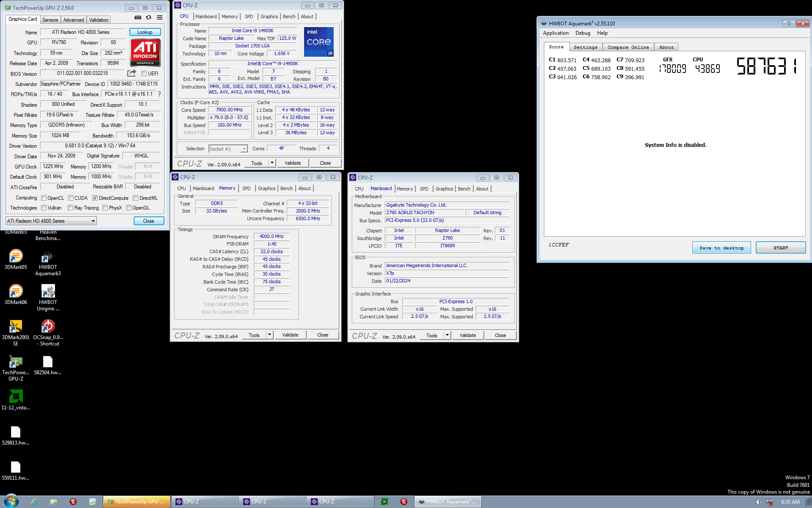Open Compare Online tab in Aquamark
The height and width of the screenshot is (508, 812).
click(628, 47)
